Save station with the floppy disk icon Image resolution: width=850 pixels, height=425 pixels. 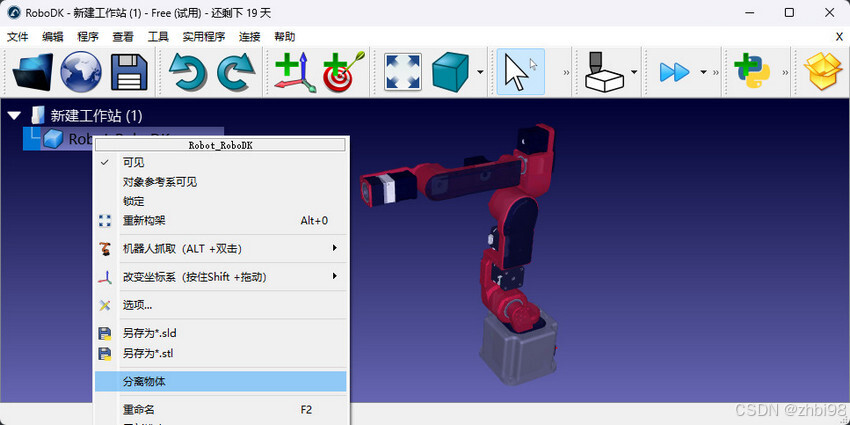coord(130,72)
